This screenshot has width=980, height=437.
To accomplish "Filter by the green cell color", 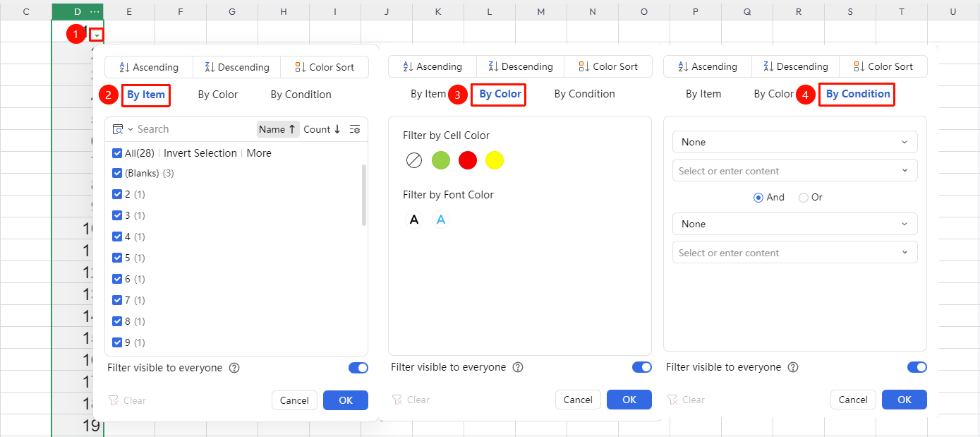I will point(441,160).
